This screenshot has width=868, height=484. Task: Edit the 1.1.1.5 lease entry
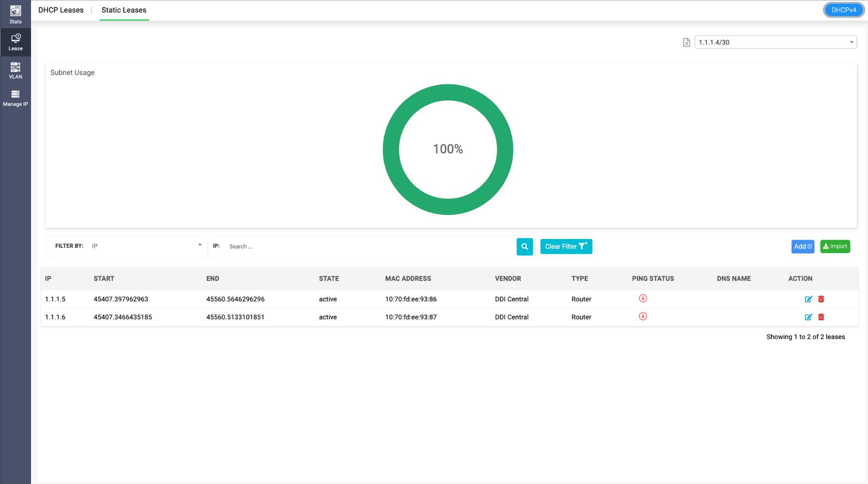click(x=808, y=299)
